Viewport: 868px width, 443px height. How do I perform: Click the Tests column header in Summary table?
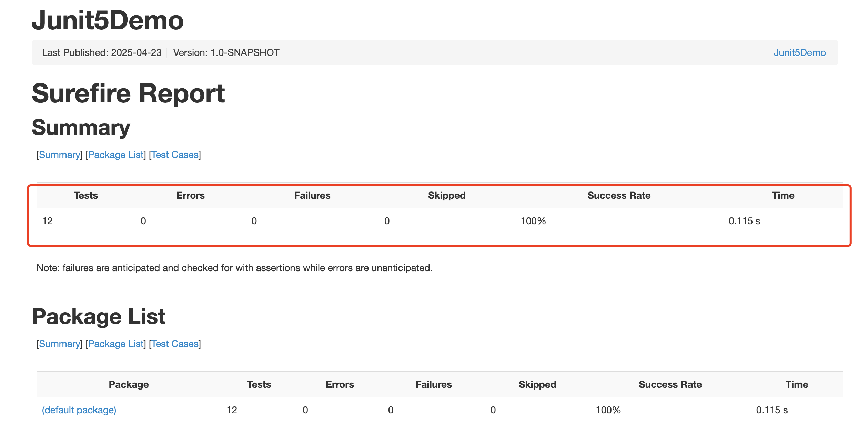click(x=85, y=196)
